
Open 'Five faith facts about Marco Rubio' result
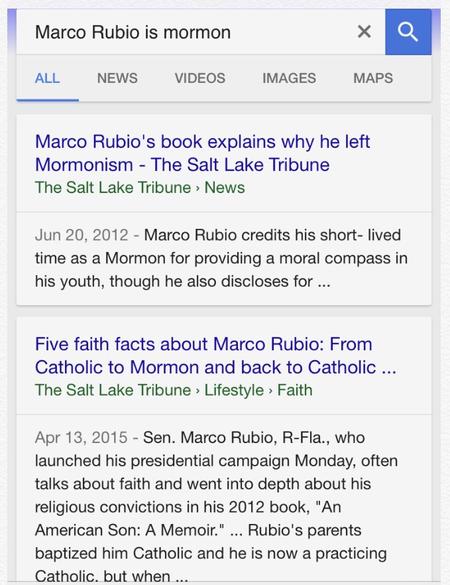click(215, 356)
